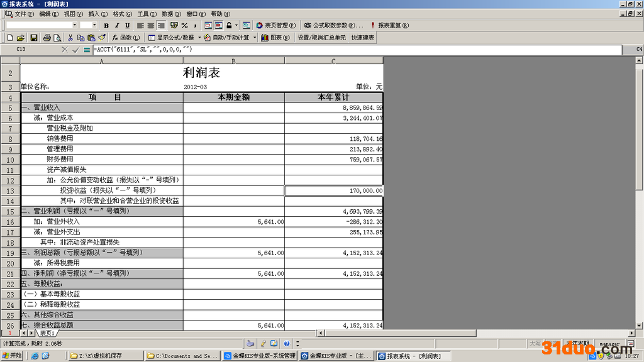Cancel formula edit with the X icon
This screenshot has height=362, width=644.
tap(64, 49)
